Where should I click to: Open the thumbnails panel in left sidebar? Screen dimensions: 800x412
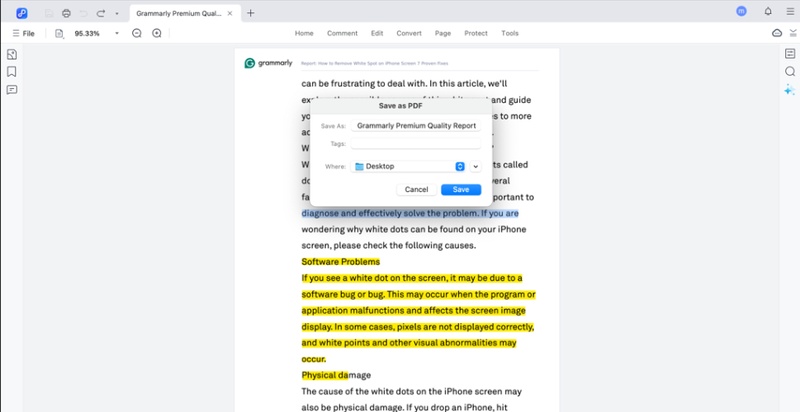point(12,54)
